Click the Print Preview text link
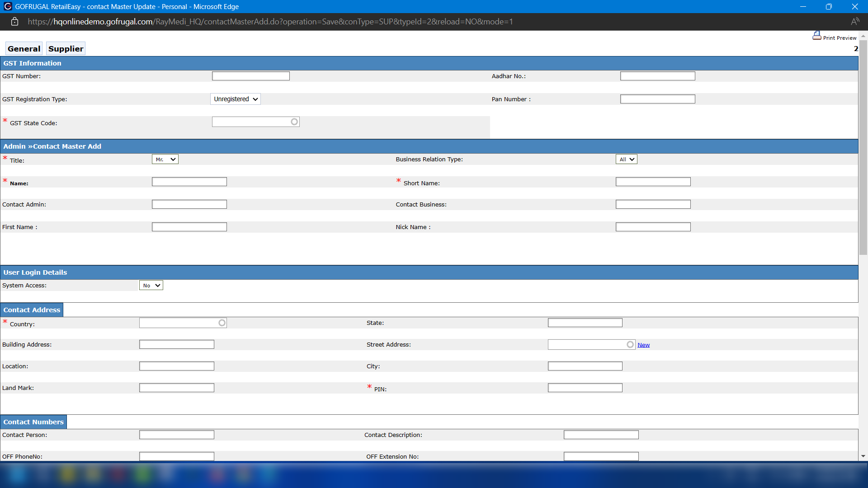This screenshot has height=488, width=868. [840, 38]
